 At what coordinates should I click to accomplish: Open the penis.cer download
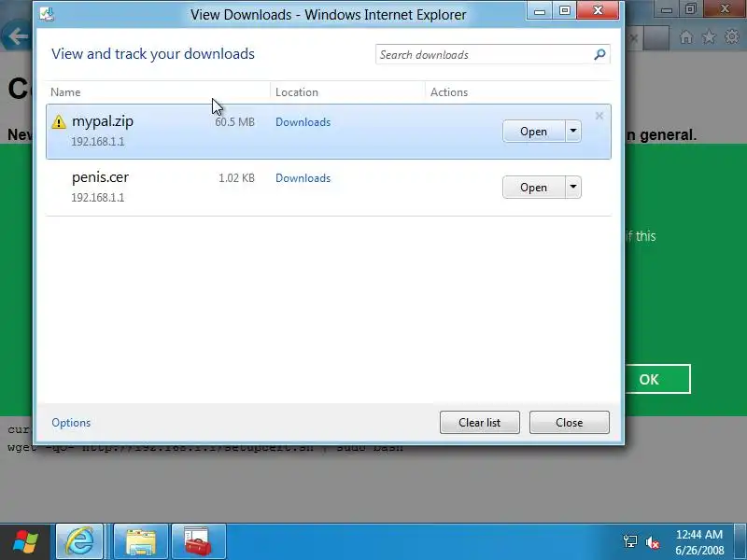[x=533, y=188]
